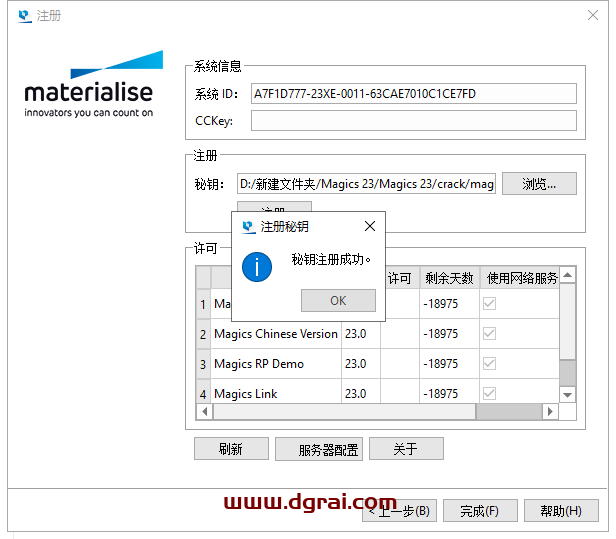Click license table scroll up arrow

(567, 275)
